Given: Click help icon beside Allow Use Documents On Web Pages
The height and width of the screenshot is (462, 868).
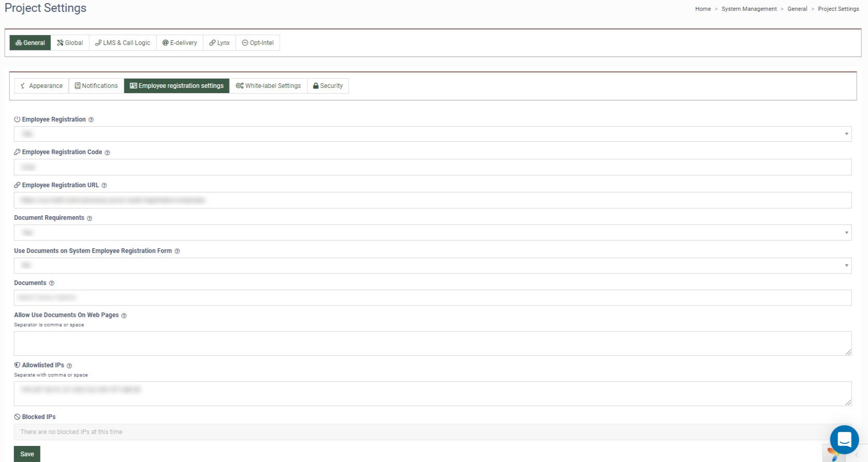Looking at the screenshot, I should click(124, 316).
